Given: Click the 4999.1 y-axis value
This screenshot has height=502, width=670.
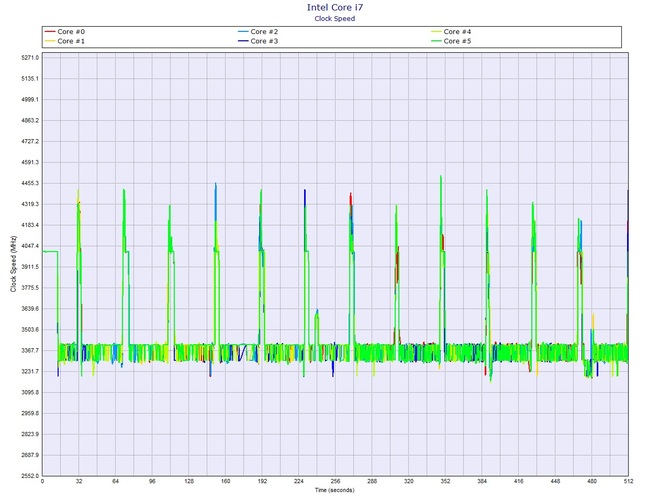Looking at the screenshot, I should click(29, 100).
